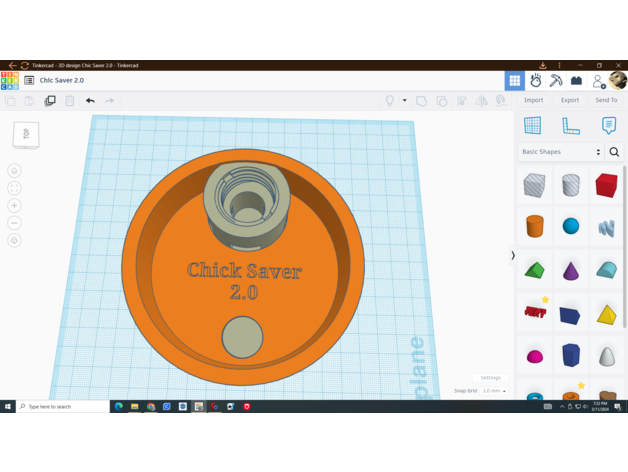Viewport: 628px width, 472px height.
Task: Toggle the Blocks (bricks) view
Action: pyautogui.click(x=577, y=80)
